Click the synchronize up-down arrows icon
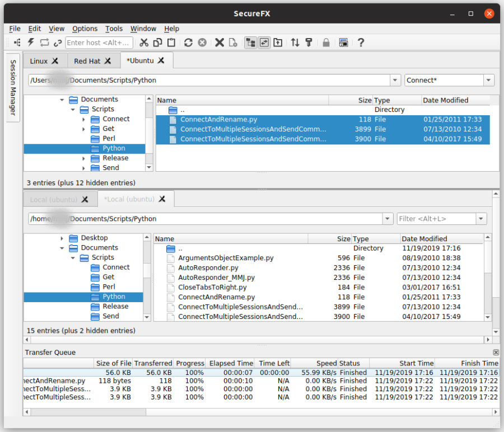The width and height of the screenshot is (504, 432). pos(295,43)
